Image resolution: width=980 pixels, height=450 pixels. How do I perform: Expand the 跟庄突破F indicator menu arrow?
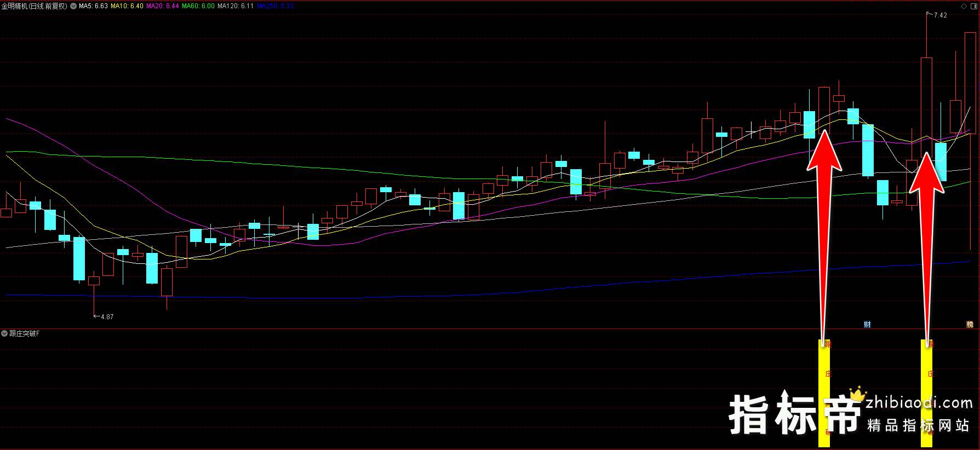click(4, 333)
